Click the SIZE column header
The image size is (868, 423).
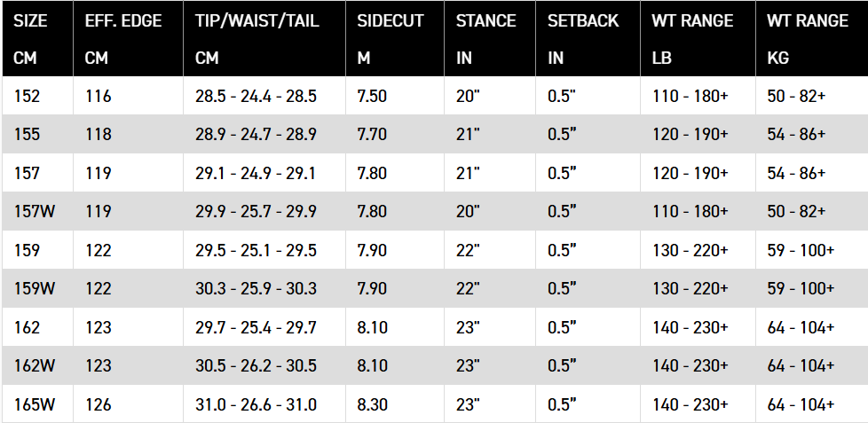tap(31, 21)
